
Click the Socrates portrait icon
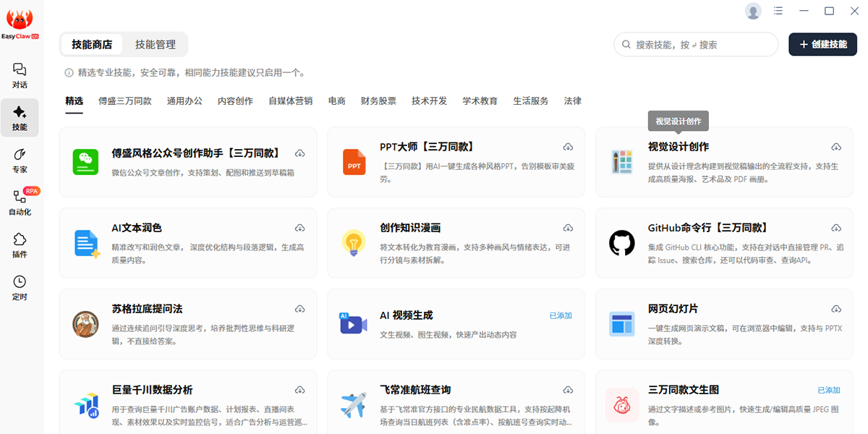(86, 324)
